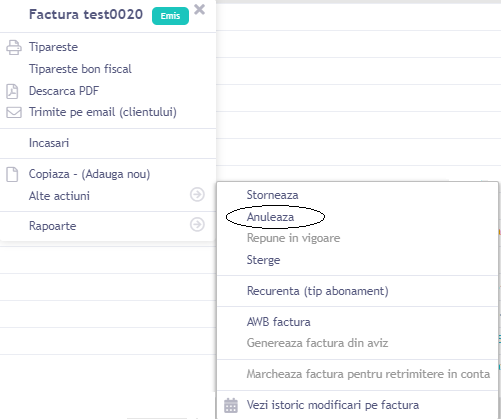
Task: Click the envelope email icon
Action: (14, 112)
